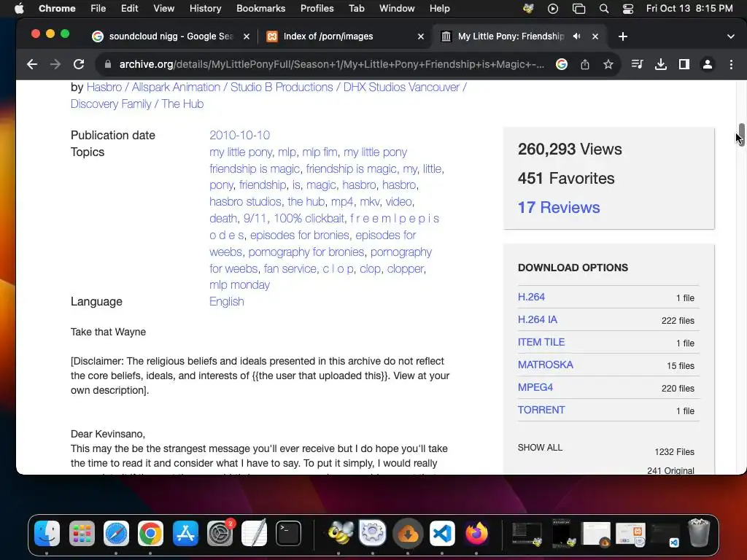Open the Google icon in the address bar
Screen dimensions: 747x560
click(x=562, y=64)
